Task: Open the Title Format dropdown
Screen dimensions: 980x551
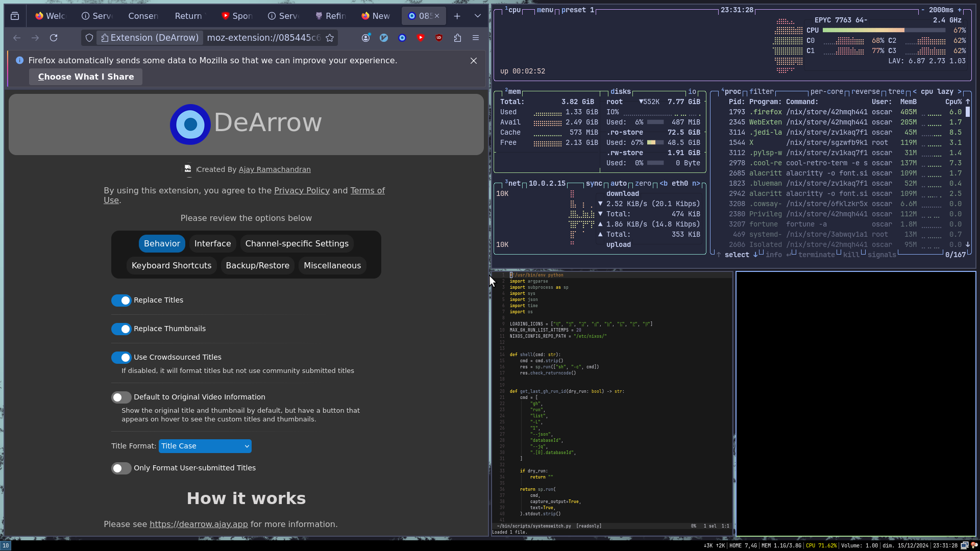Action: point(205,446)
